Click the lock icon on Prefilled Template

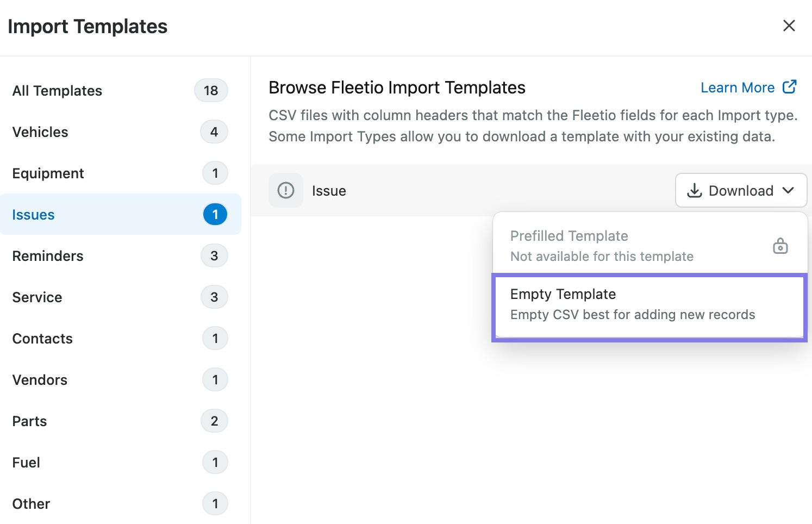(x=780, y=246)
